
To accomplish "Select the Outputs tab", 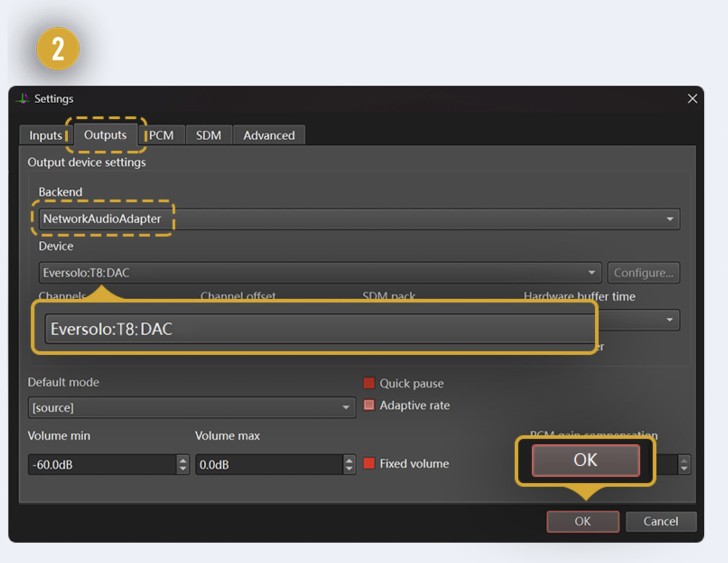I will point(105,135).
